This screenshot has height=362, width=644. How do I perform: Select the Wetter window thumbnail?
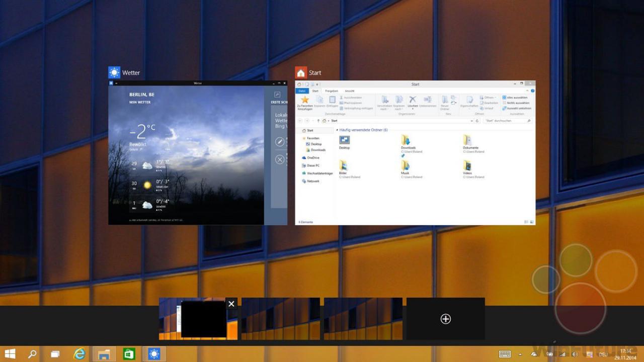pyautogui.click(x=198, y=153)
